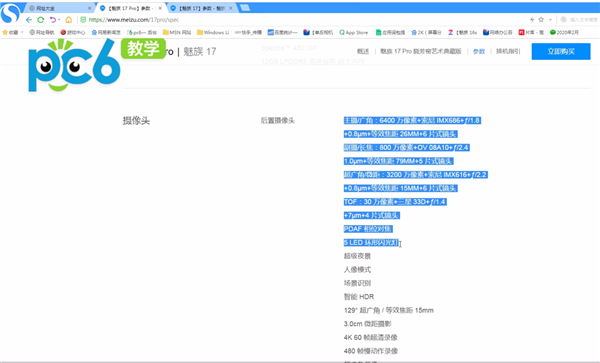Click the highlighted 800 万像素 OV 08A10 line

point(406,148)
